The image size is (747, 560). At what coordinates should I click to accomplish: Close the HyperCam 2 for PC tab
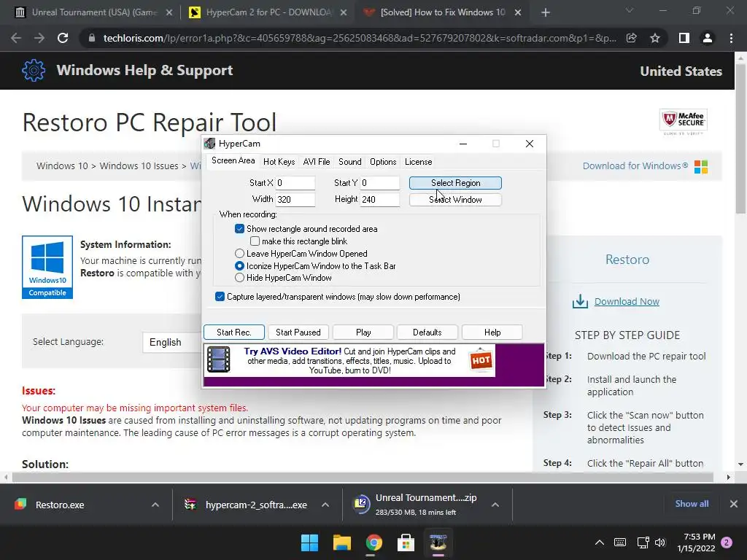pos(344,13)
